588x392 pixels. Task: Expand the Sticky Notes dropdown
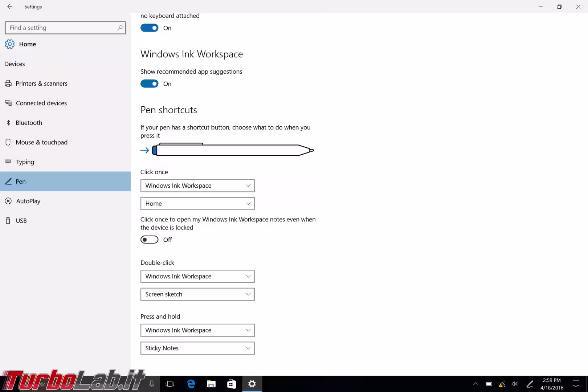pyautogui.click(x=197, y=348)
